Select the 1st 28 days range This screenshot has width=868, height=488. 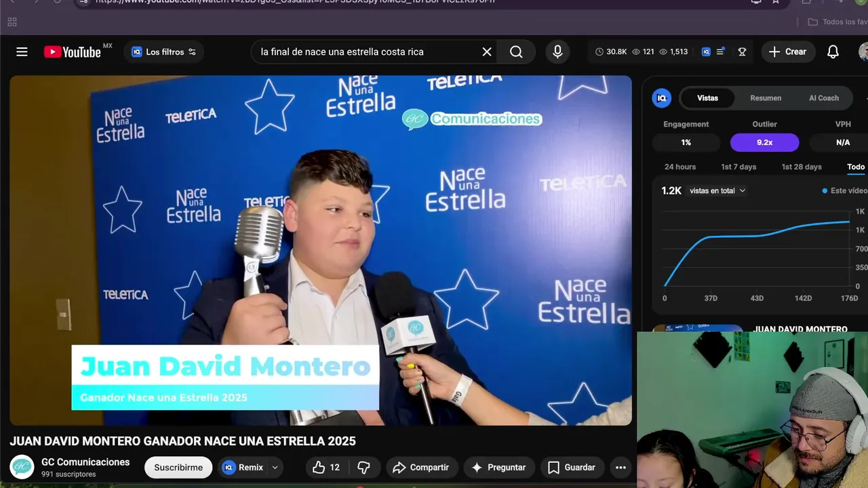point(802,167)
